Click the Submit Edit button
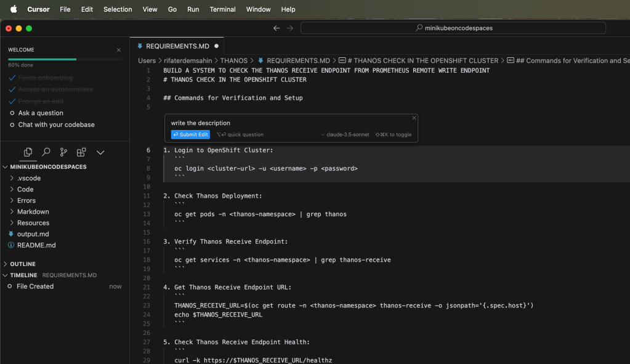Viewport: 630px width, 364px height. click(190, 135)
